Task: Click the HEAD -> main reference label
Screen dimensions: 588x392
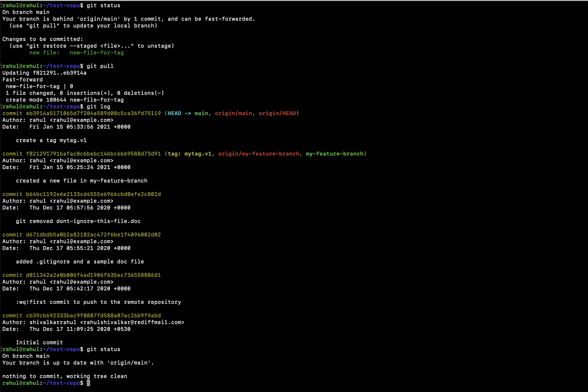Action: click(188, 113)
